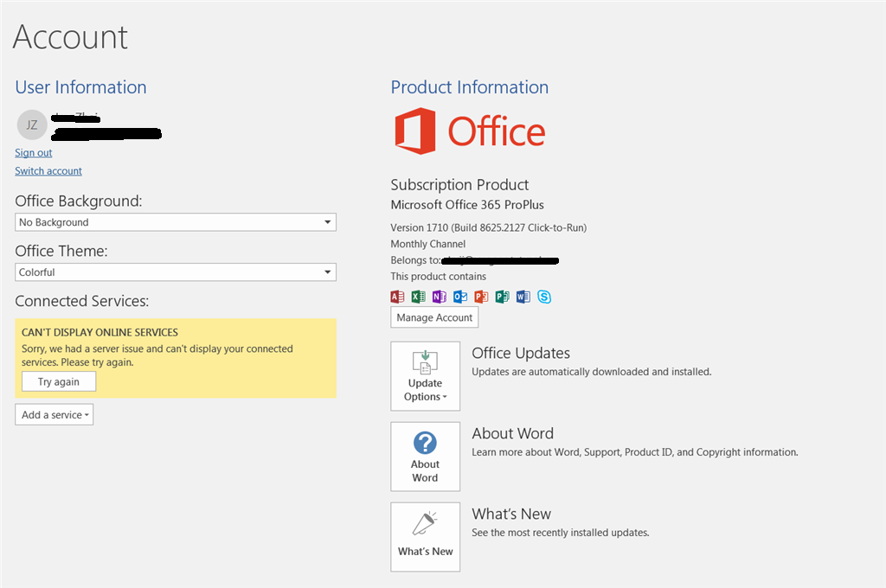Image resolution: width=886 pixels, height=588 pixels.
Task: Click 'Updates are automatically downloaded' text
Action: pos(592,372)
